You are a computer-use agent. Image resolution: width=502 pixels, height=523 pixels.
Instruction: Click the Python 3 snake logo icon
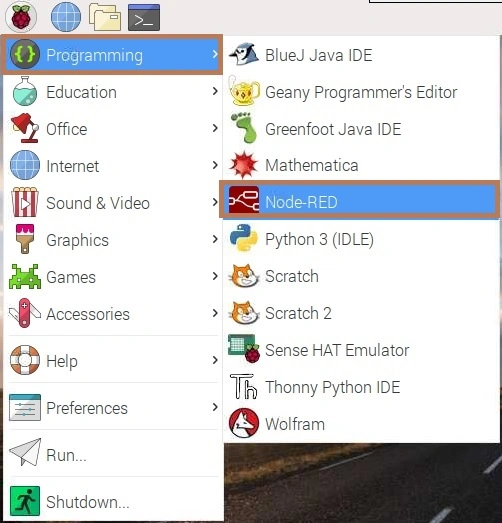click(x=244, y=238)
